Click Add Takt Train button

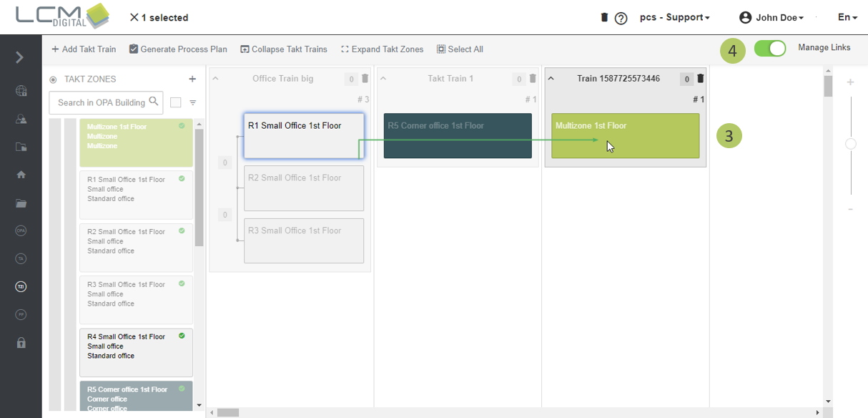click(x=84, y=49)
